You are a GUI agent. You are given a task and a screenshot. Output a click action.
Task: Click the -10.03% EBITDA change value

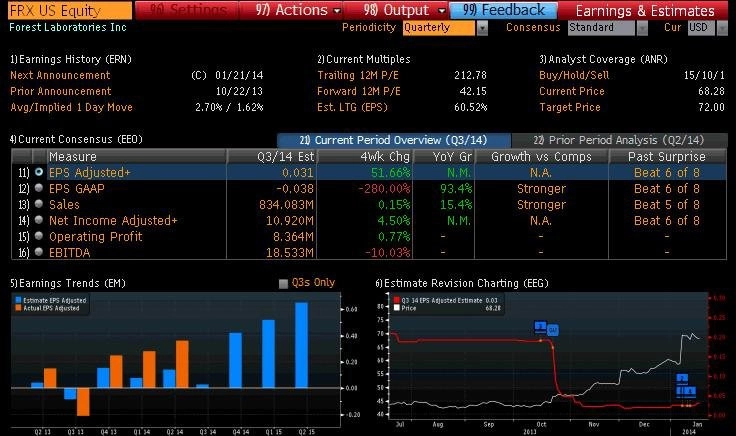(388, 252)
